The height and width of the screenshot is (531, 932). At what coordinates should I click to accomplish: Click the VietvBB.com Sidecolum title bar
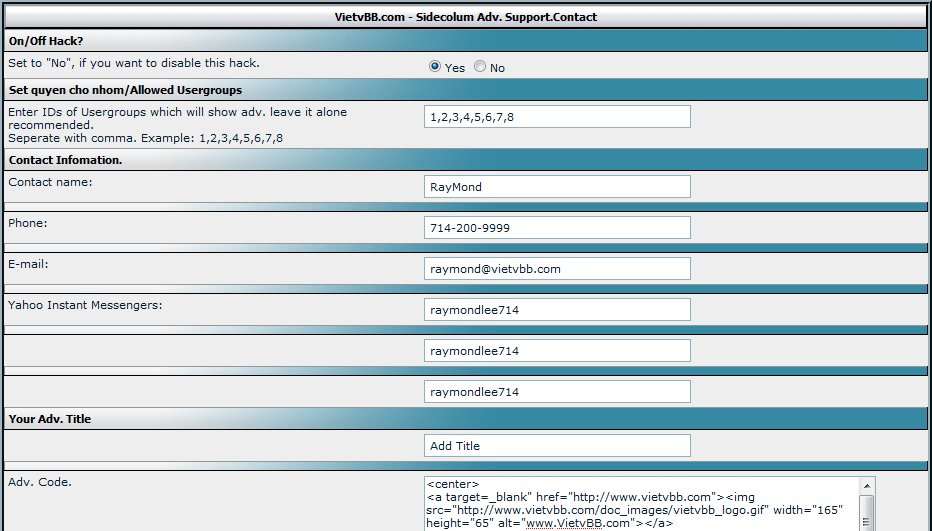click(x=466, y=17)
